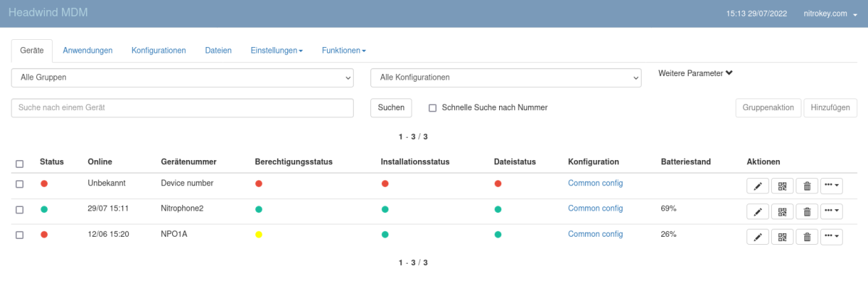Check the Nitrophone2 row checkbox

[x=20, y=210]
